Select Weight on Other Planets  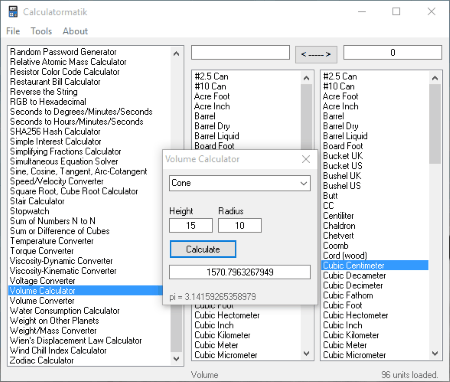coord(54,321)
